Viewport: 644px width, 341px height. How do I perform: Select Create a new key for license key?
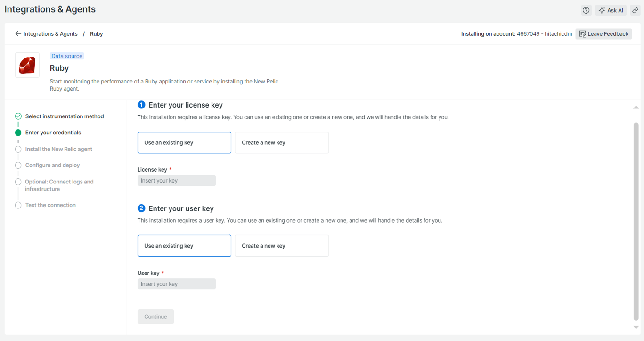coord(282,142)
